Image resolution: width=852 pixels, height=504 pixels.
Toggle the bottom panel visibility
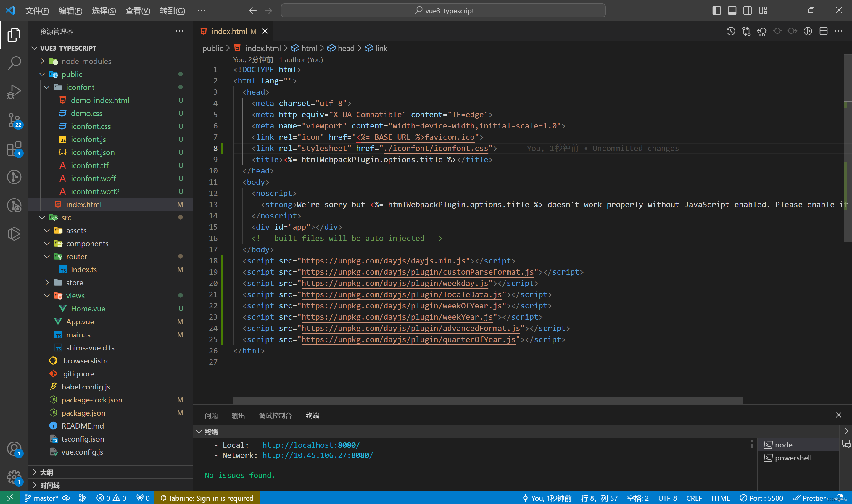pos(732,11)
